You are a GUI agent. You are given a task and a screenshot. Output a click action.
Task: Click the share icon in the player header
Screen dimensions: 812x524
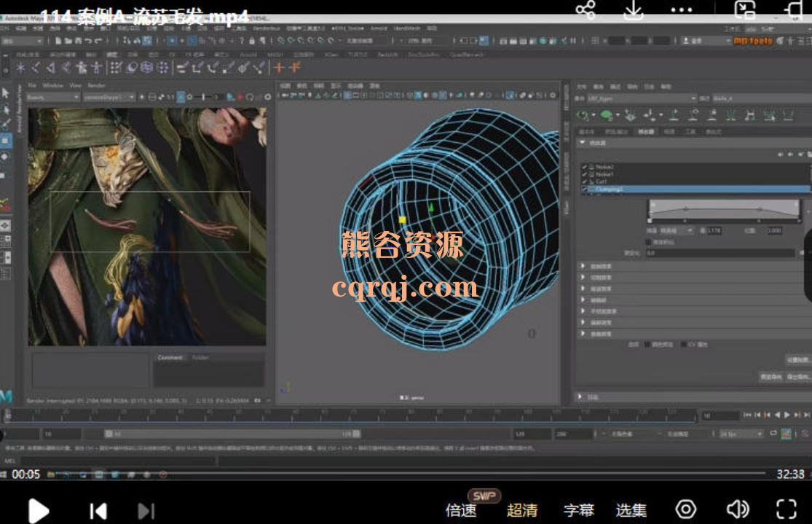coord(586,10)
